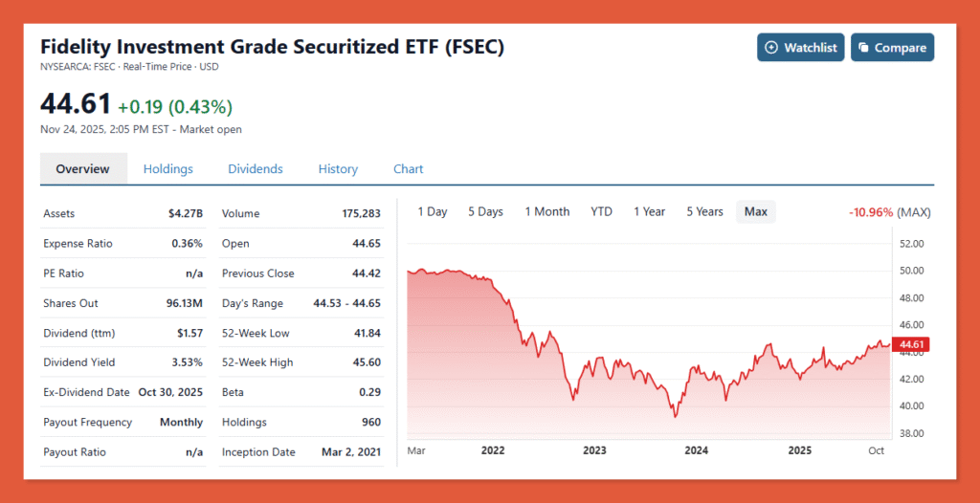Show the 1 Month chart range
This screenshot has width=980, height=503.
(547, 212)
